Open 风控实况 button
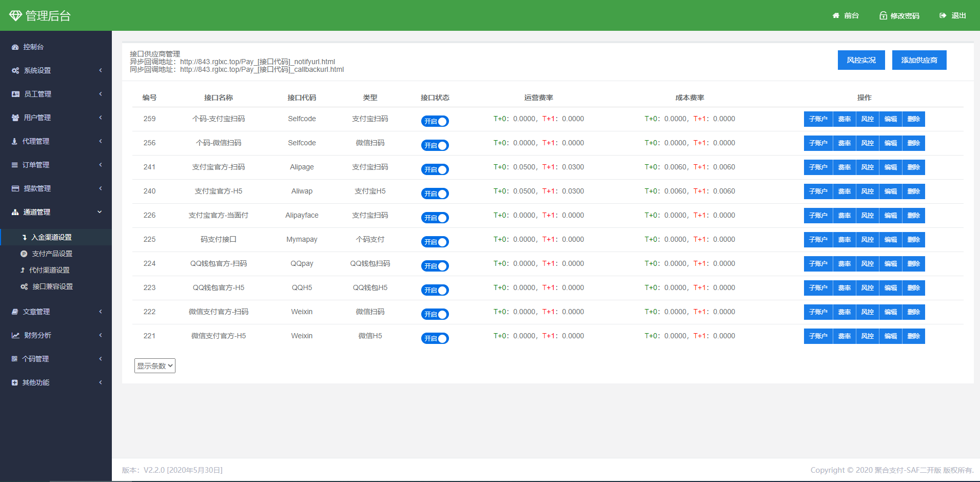 click(x=861, y=60)
